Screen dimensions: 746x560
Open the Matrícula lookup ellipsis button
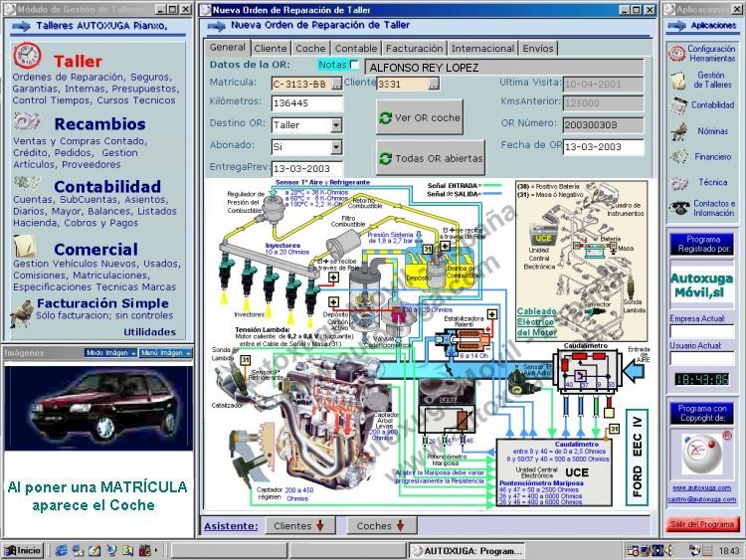pos(336,85)
